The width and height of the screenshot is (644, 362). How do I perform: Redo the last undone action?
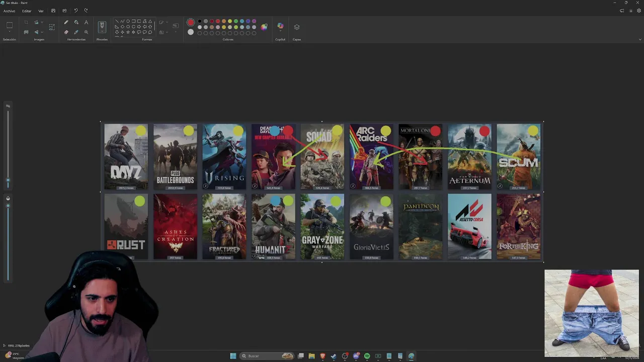(86, 11)
